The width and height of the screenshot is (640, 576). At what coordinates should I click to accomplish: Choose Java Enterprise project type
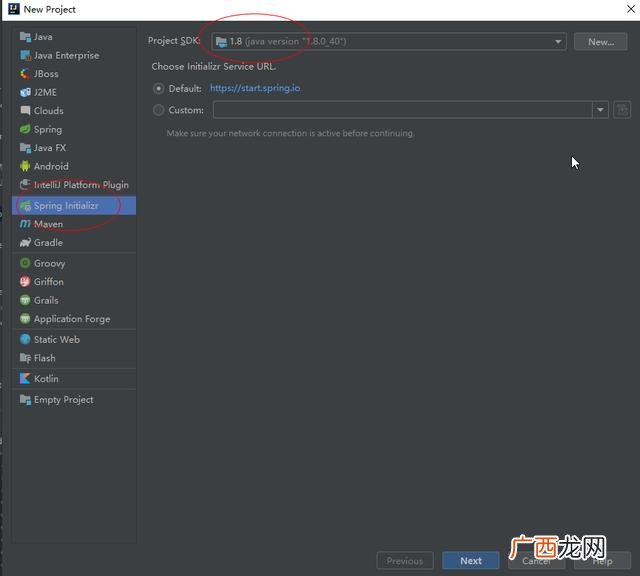click(67, 55)
